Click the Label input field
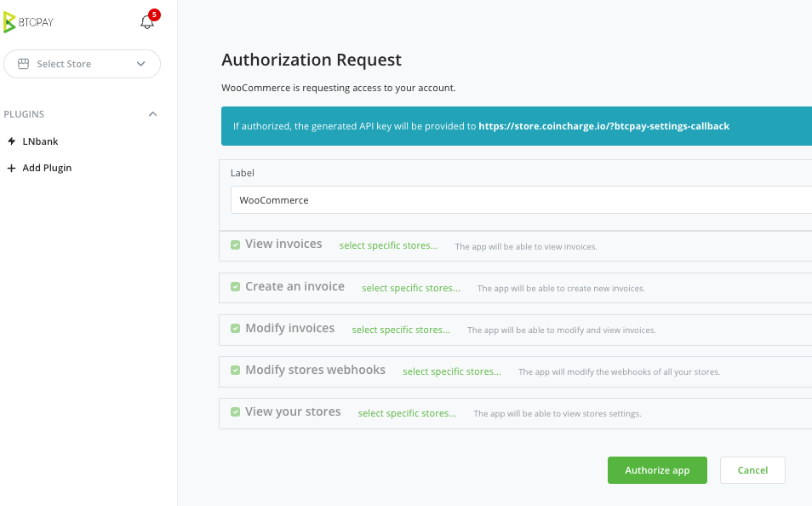The image size is (812, 506). [x=521, y=200]
